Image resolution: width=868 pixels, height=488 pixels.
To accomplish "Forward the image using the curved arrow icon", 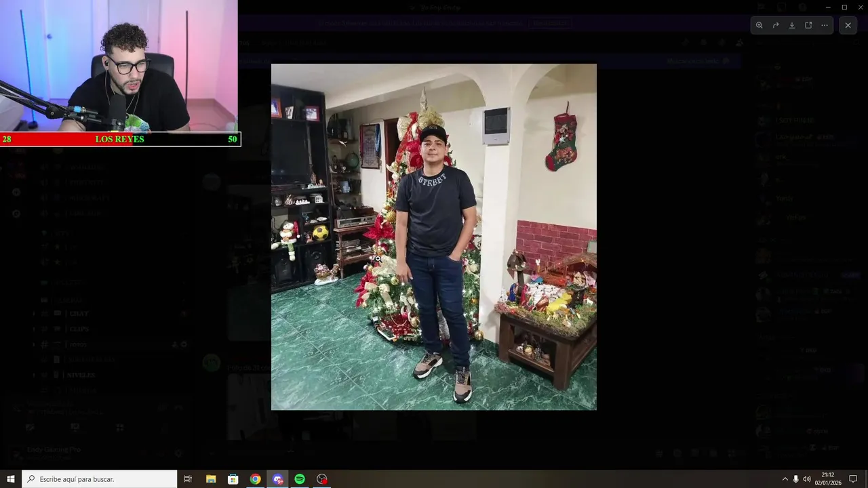I will pyautogui.click(x=776, y=25).
